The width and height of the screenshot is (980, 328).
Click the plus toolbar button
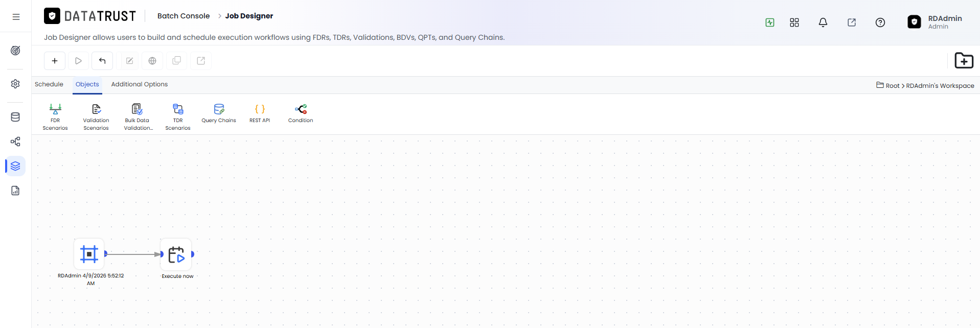click(55, 61)
